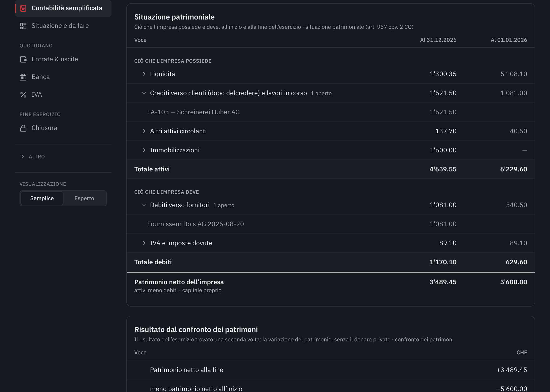Click the Totale debiti row label
Screen dimensions: 550x392
(x=153, y=262)
